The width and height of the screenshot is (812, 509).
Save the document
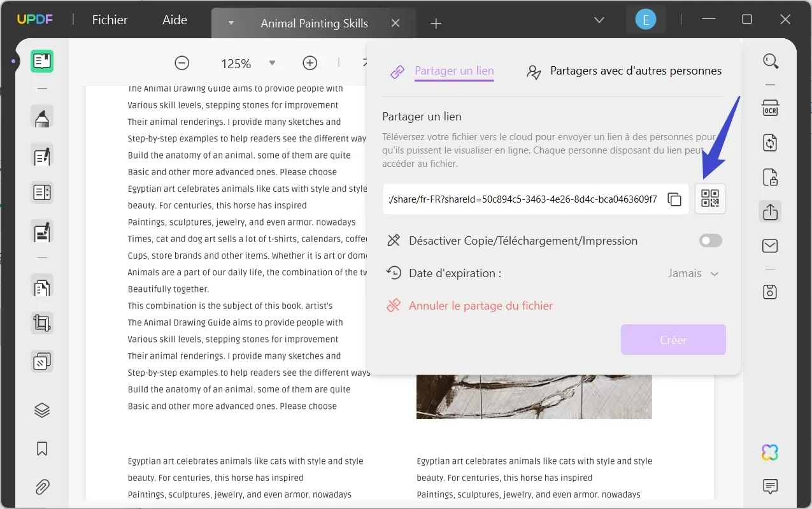pyautogui.click(x=771, y=291)
